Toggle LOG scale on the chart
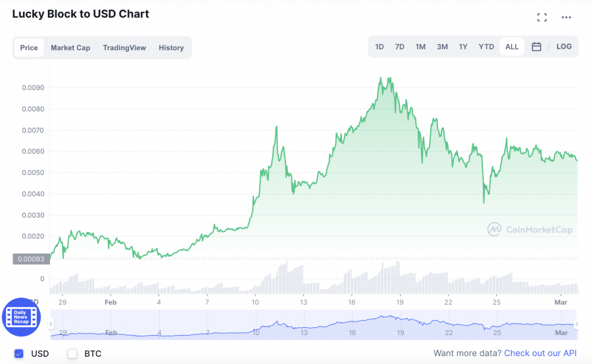The image size is (592, 364). 564,47
